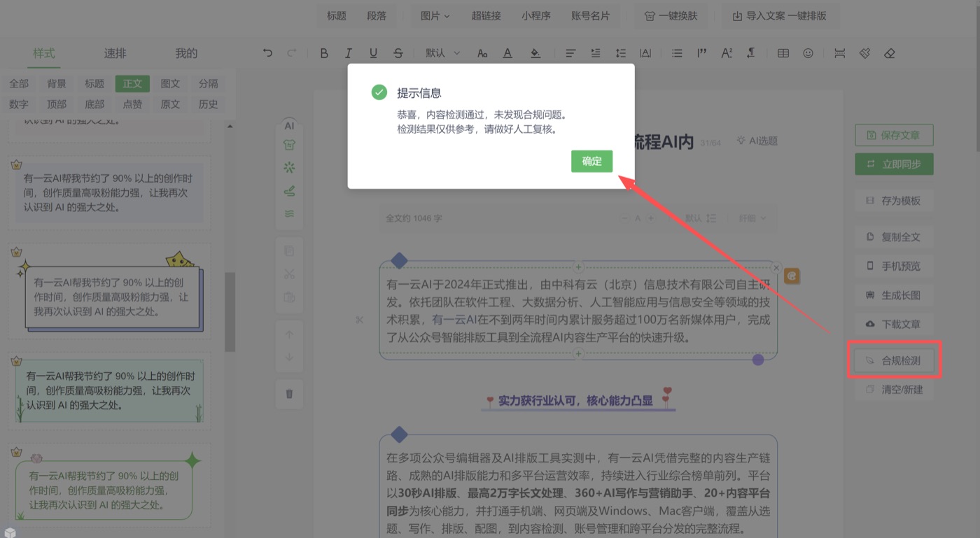980x538 pixels.
Task: Click the bulleted list icon
Action: click(x=677, y=53)
